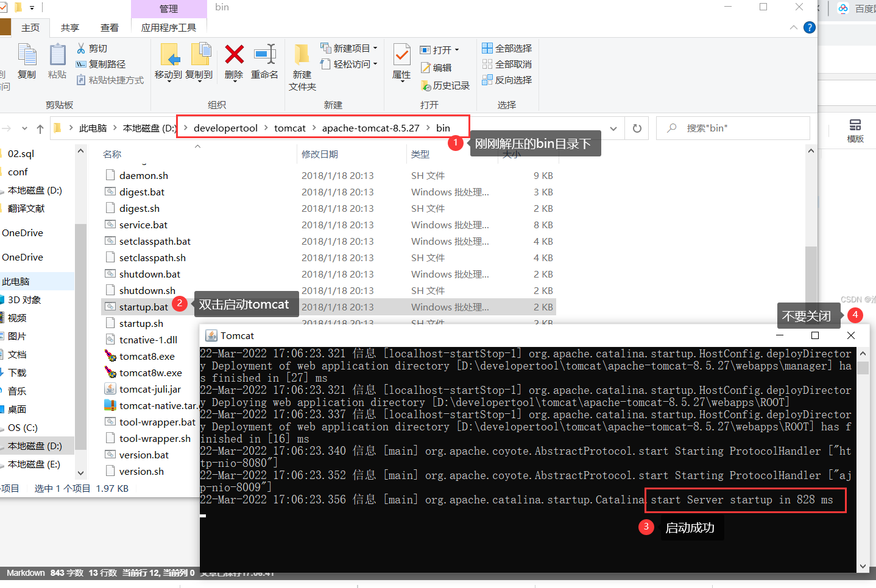The height and width of the screenshot is (588, 876).
Task: Click History (历史记录) in ribbon
Action: 445,86
